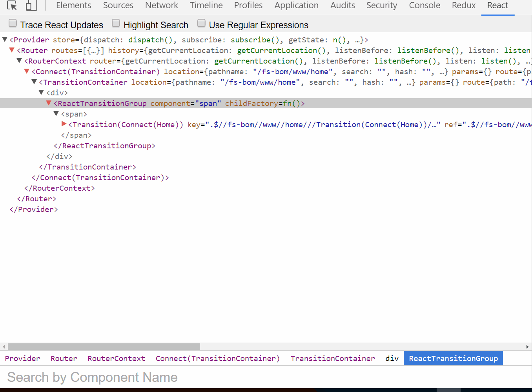The image size is (532, 392).
Task: Select the Transition(Connect(Home)) tree row
Action: click(x=266, y=124)
